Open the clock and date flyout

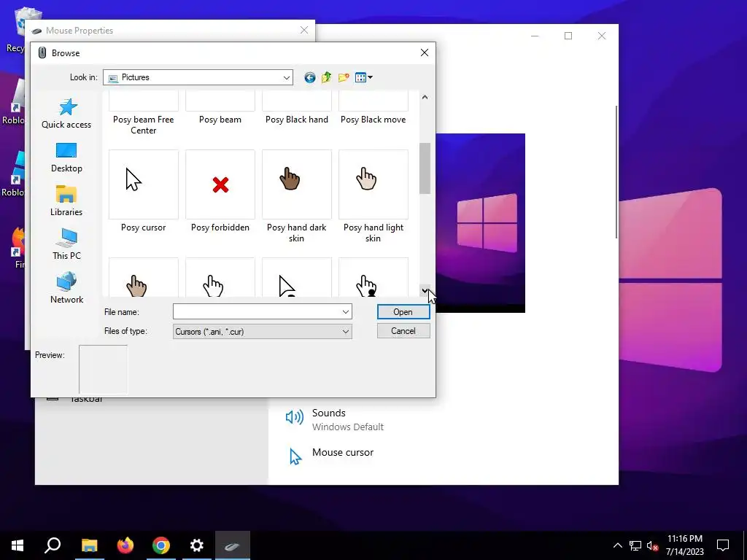(x=684, y=545)
